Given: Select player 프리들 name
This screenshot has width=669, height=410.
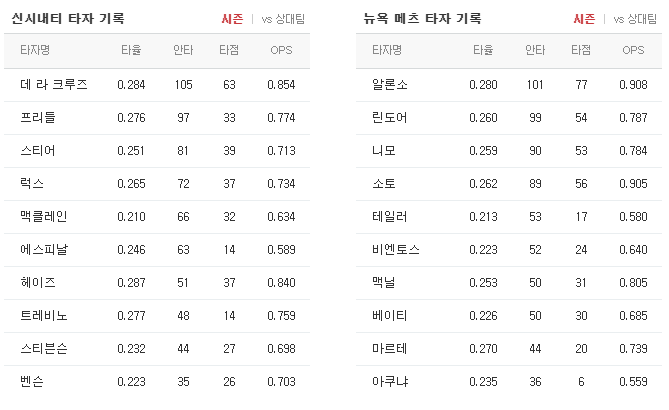Looking at the screenshot, I should tap(38, 117).
